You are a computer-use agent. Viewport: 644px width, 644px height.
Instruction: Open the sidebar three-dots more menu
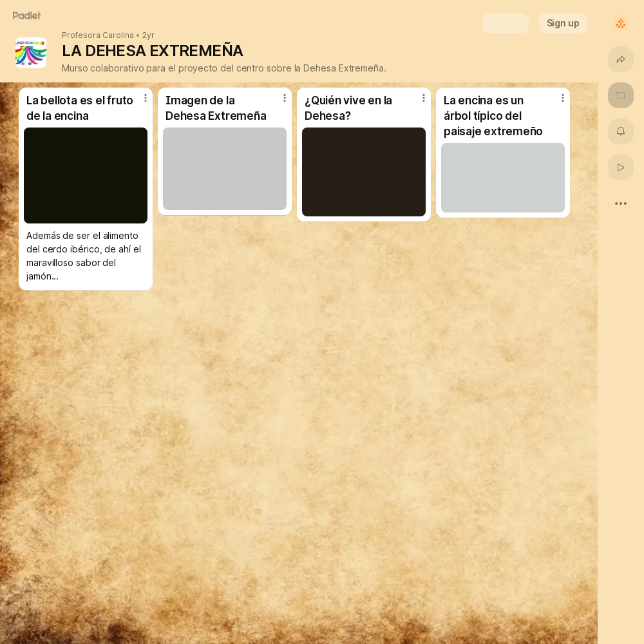[x=621, y=204]
